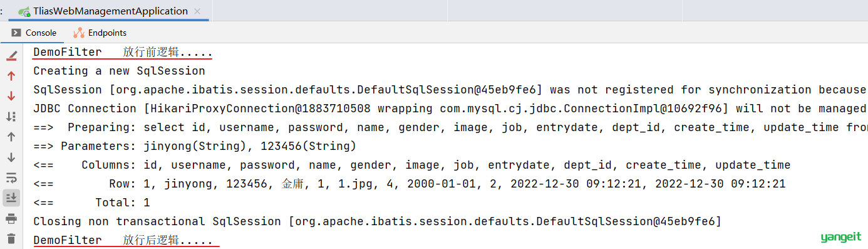868x249 pixels.
Task: Click the red pencil icon in the console toolbar
Action: click(11, 56)
